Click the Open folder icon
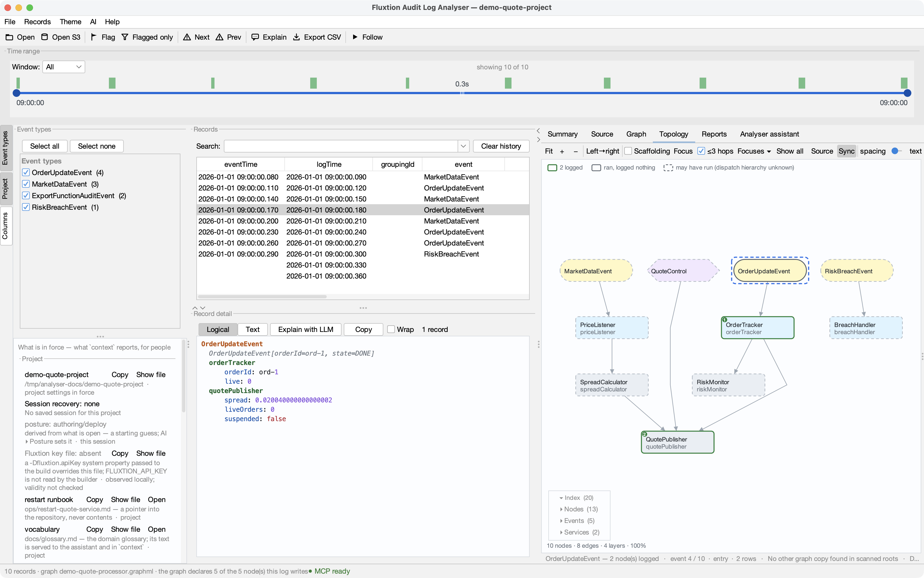The image size is (924, 578). 9,37
